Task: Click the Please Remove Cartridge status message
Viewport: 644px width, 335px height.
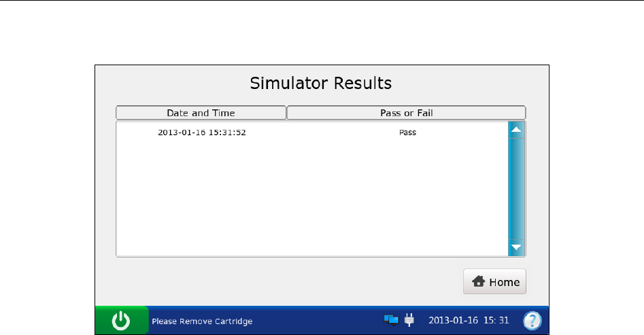Action: click(202, 321)
